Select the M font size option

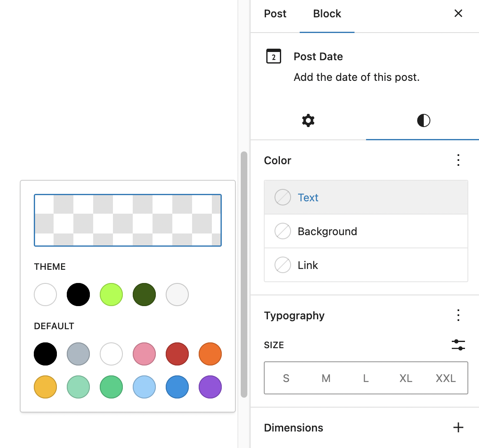tap(326, 378)
